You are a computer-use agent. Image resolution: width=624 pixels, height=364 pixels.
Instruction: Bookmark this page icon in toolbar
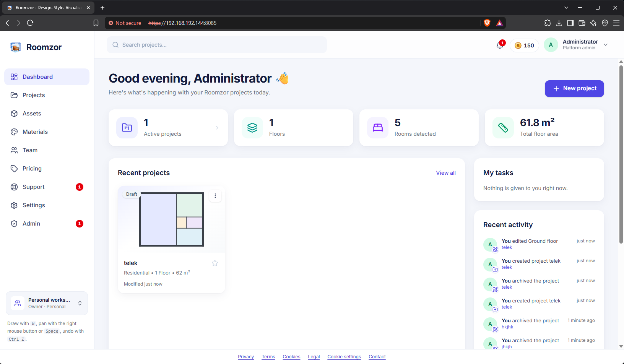pyautogui.click(x=96, y=23)
